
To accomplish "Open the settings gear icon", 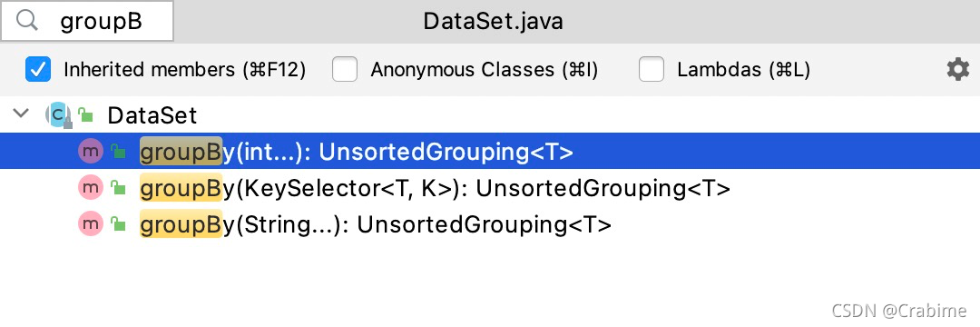I will 957,69.
